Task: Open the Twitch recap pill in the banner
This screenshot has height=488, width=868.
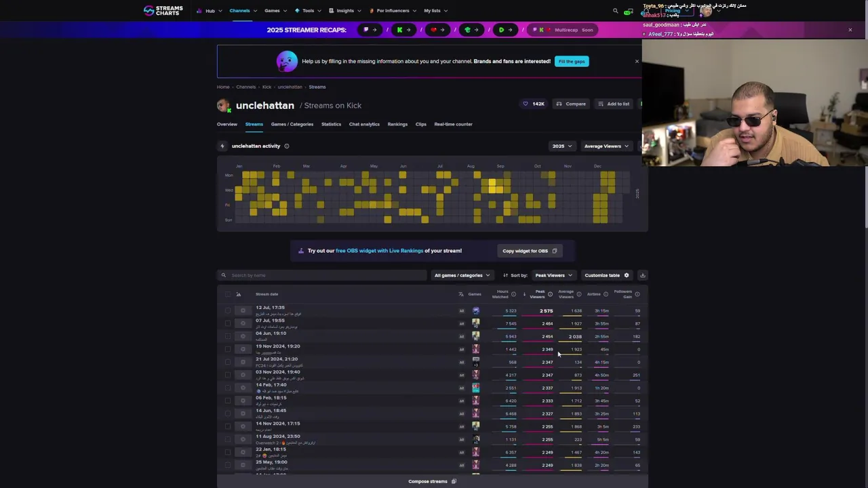Action: 370,30
